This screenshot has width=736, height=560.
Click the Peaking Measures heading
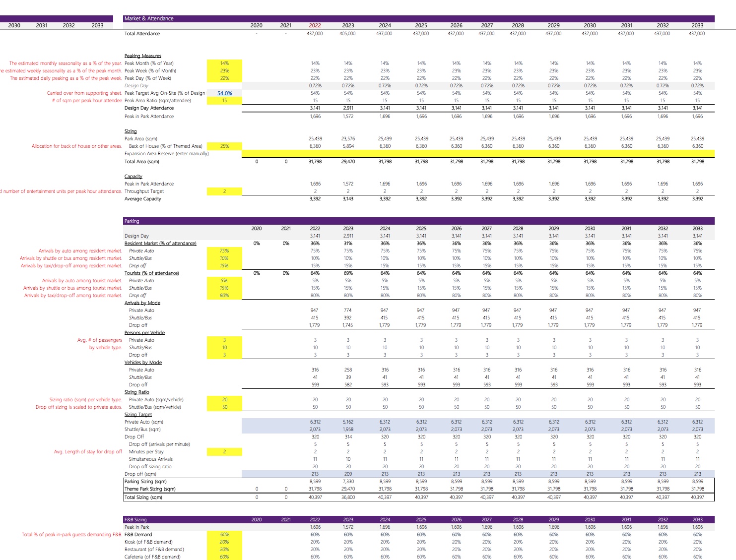143,56
